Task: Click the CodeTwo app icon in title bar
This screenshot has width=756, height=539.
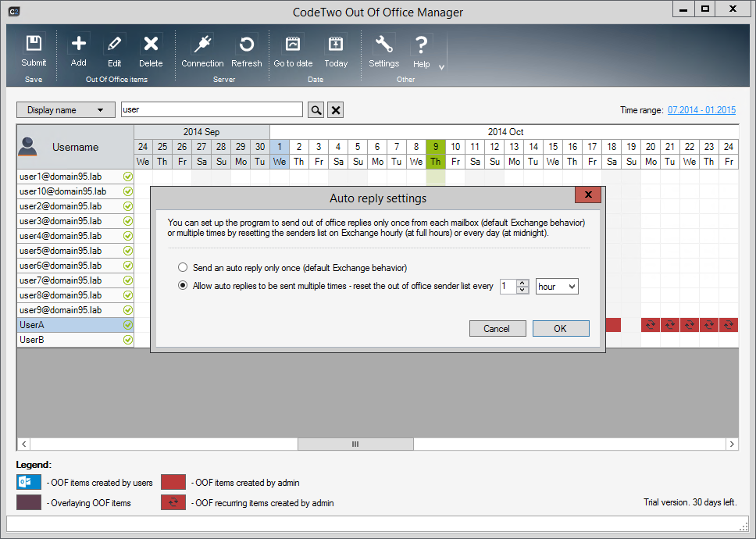Action: point(14,12)
